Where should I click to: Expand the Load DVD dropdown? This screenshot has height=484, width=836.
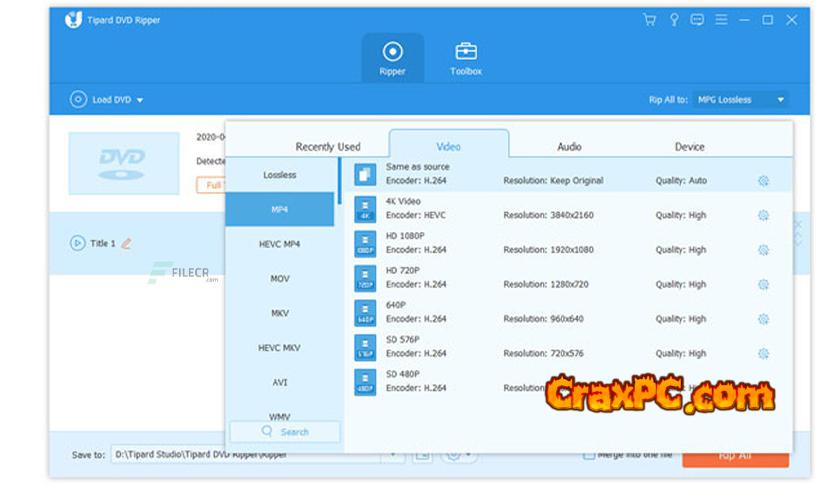[x=140, y=100]
